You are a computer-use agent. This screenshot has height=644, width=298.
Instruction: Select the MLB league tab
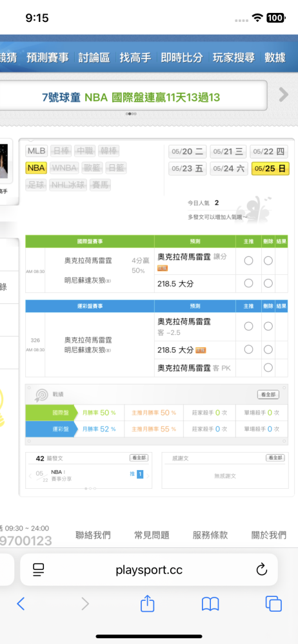(37, 151)
